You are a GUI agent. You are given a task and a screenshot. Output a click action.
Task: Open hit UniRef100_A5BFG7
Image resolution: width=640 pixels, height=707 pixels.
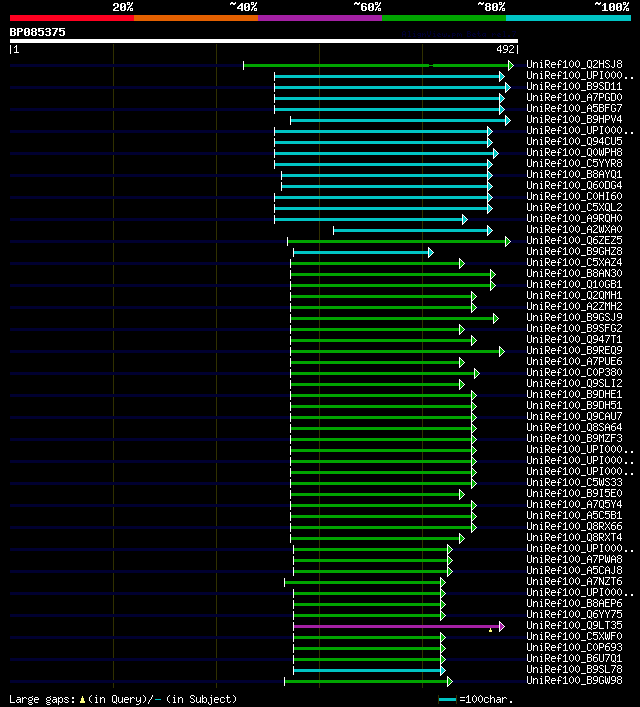[574, 109]
